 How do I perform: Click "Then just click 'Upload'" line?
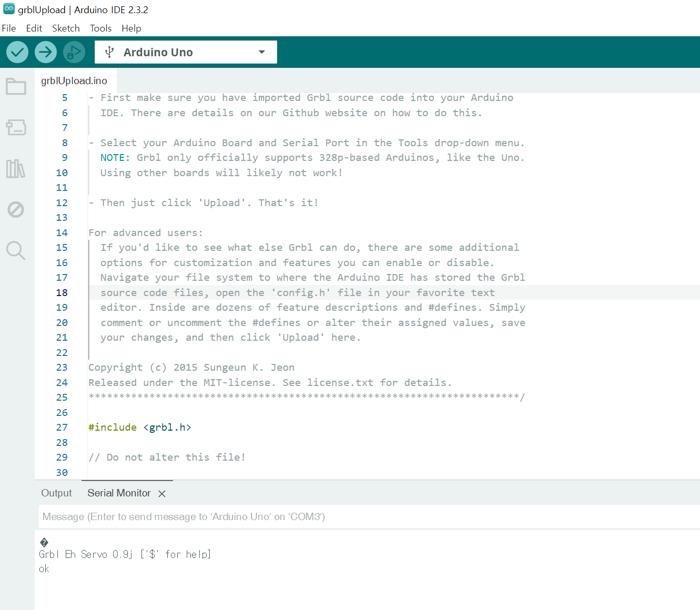click(204, 203)
